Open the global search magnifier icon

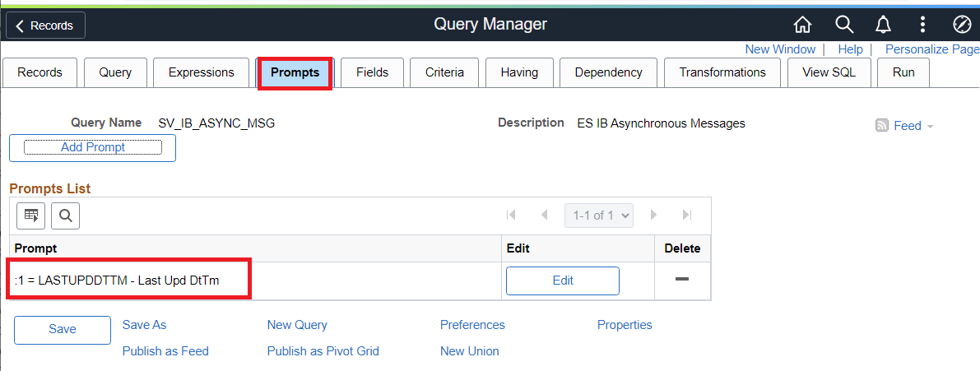(844, 25)
